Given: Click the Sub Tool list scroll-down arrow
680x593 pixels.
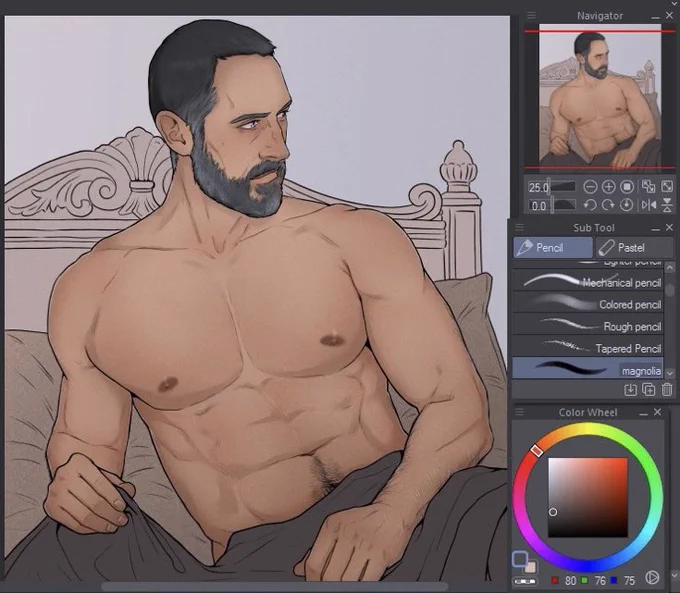Looking at the screenshot, I should (670, 373).
